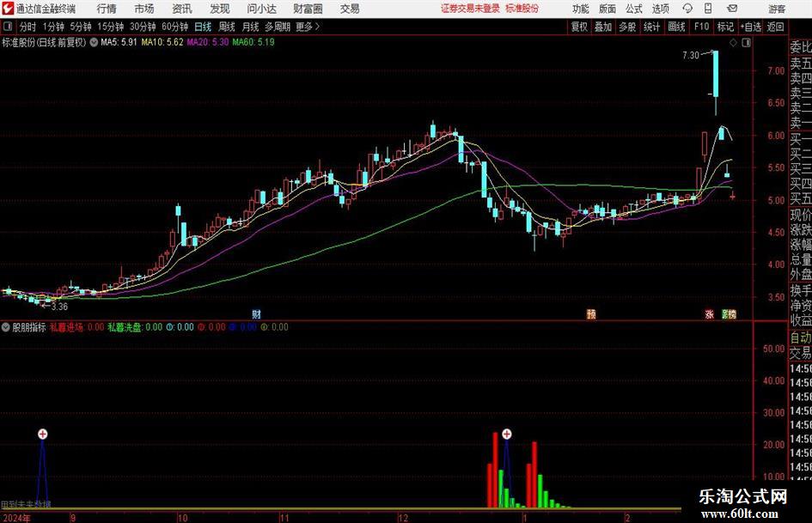The image size is (812, 523).
Task: Switch to the 15分钟 period tab
Action: tap(110, 27)
